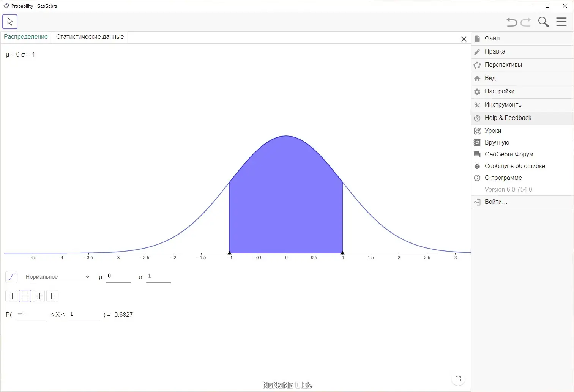Undo the last action
The width and height of the screenshot is (574, 392).
tap(512, 22)
